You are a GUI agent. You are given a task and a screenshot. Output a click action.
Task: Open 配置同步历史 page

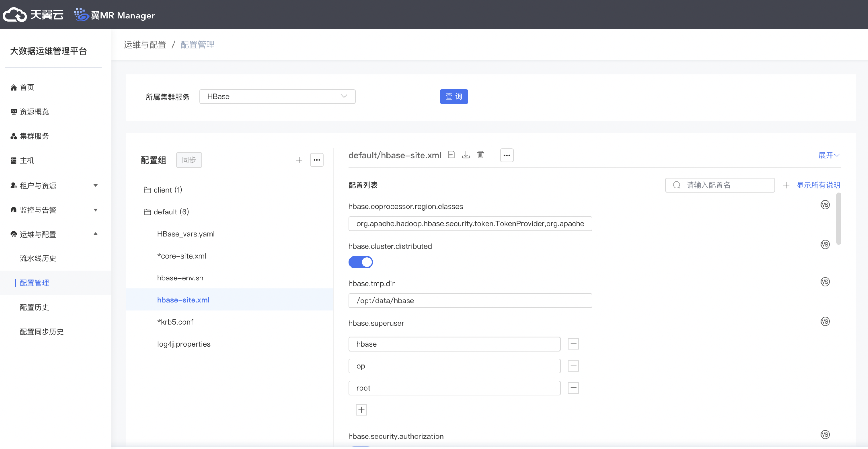click(42, 332)
